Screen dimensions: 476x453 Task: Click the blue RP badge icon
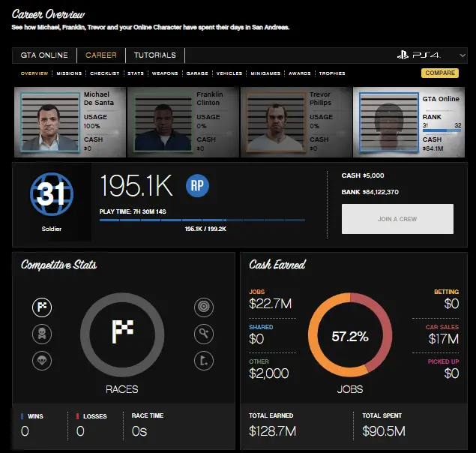[x=197, y=185]
